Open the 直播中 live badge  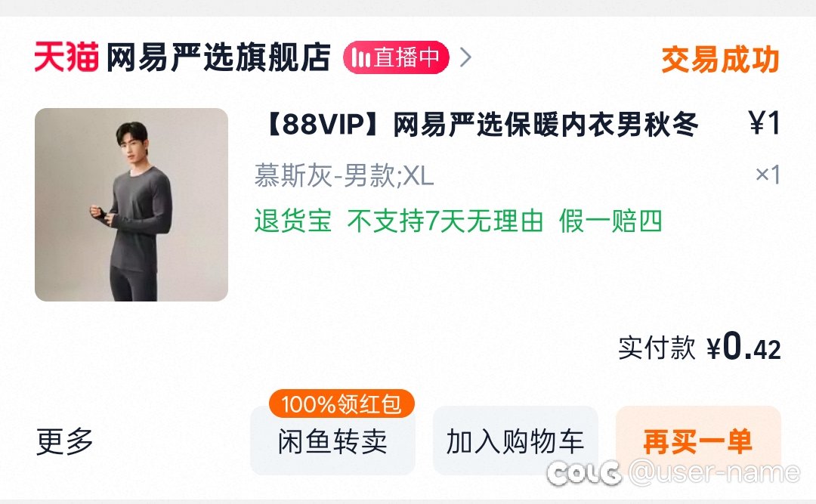click(396, 57)
